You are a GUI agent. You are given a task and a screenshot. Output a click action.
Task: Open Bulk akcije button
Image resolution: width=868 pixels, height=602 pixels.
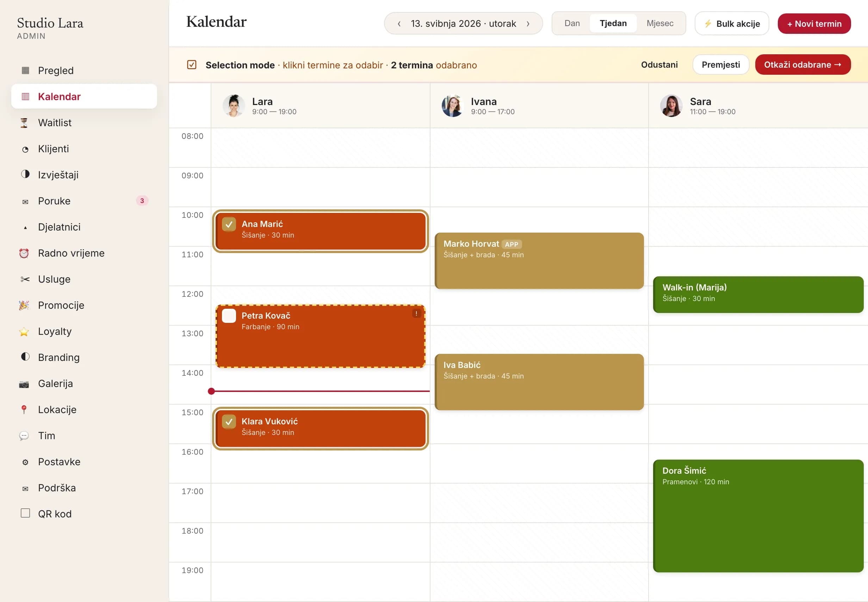tap(732, 23)
